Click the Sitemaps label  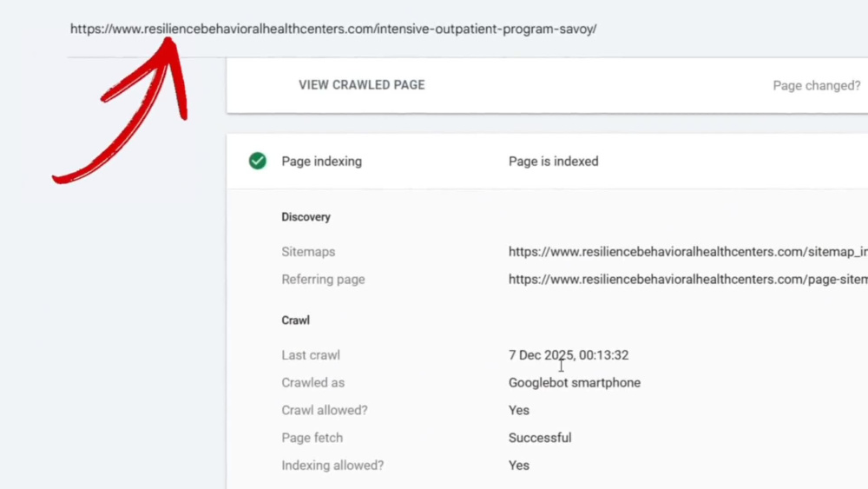click(x=308, y=252)
